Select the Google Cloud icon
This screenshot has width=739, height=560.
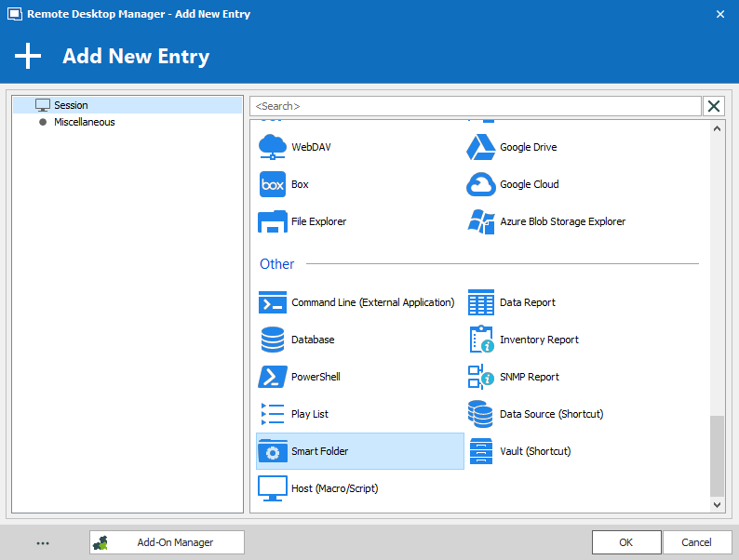tap(480, 184)
